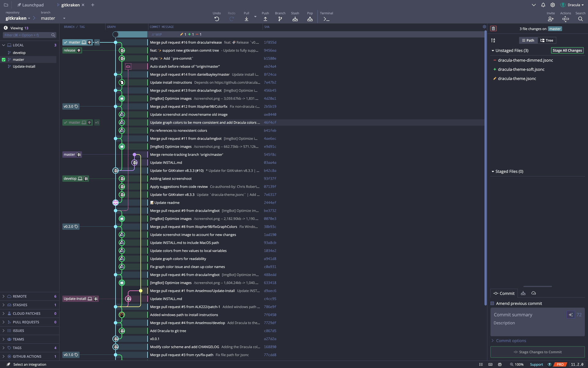Pop the stash with the Pop icon

310,19
